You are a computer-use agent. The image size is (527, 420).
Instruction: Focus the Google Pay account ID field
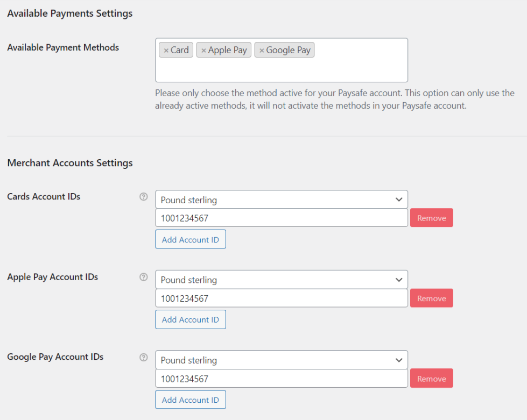[x=281, y=379]
